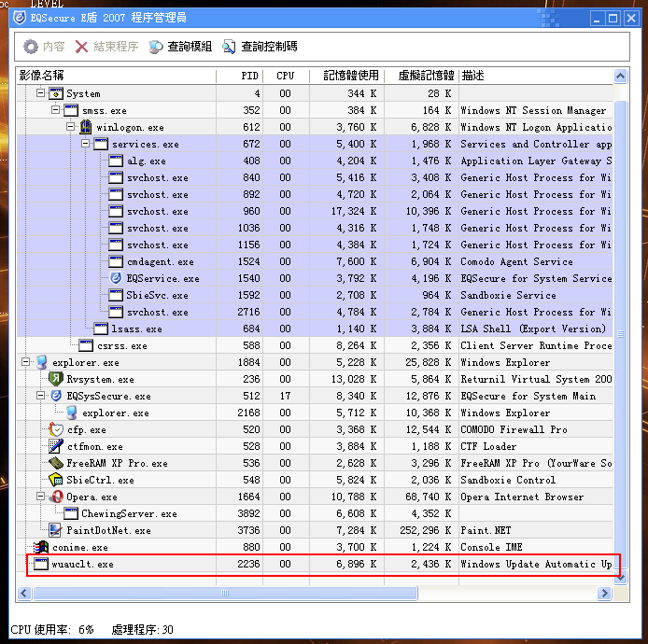Screen dimensions: 648x644
Task: Click the conime.exe icon
Action: (41, 547)
